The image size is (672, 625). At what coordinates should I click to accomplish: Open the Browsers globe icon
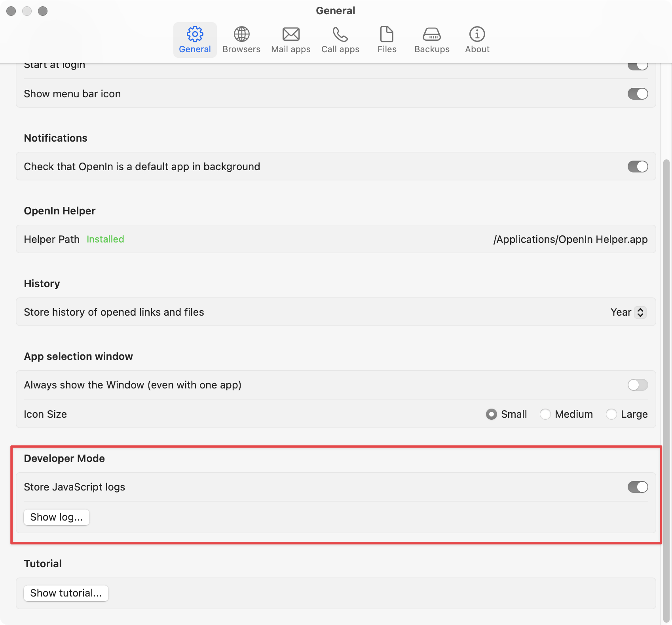(x=241, y=34)
